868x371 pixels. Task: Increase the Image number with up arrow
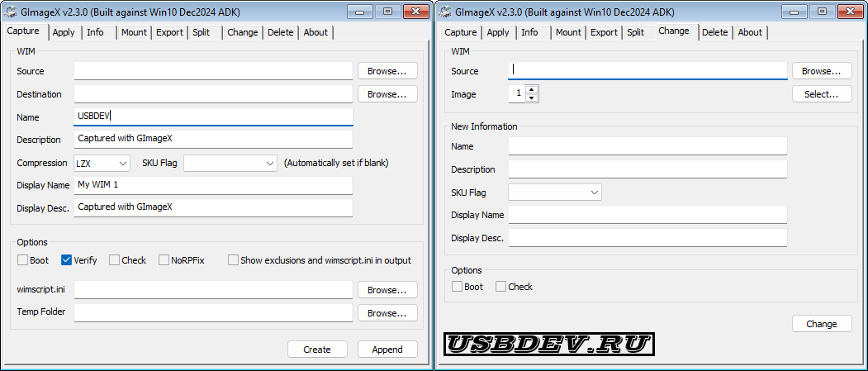(x=531, y=90)
